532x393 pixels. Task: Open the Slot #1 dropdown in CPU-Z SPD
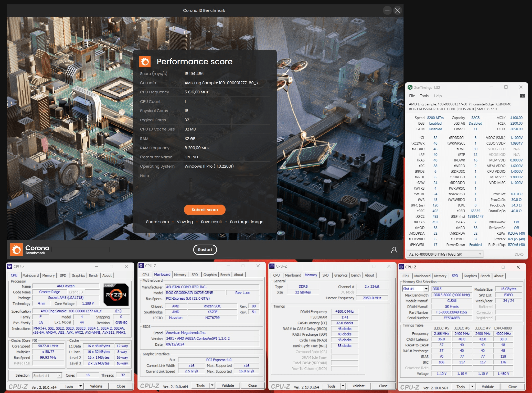[426, 289]
